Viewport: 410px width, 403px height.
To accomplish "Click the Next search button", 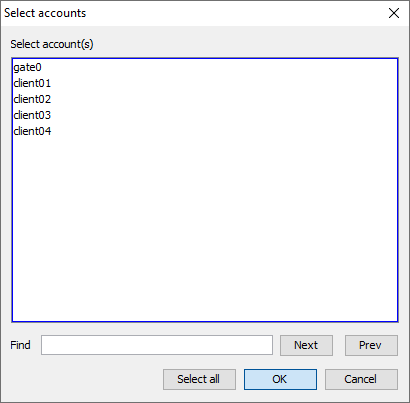I will pos(306,345).
